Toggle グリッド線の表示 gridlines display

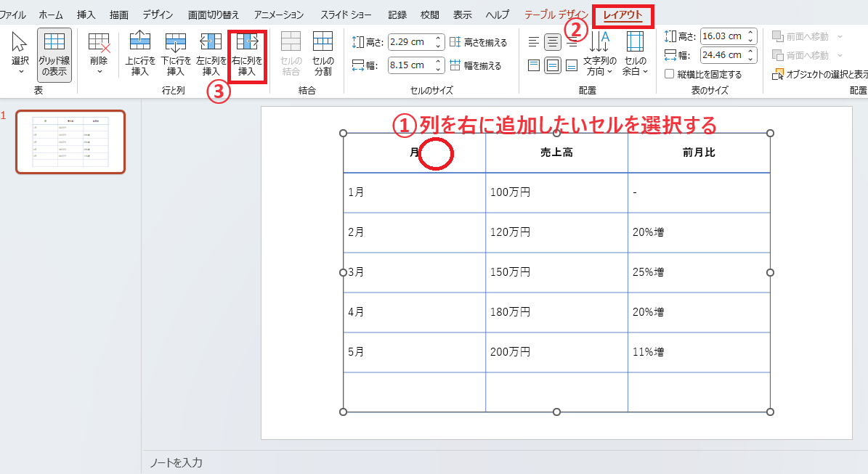click(x=54, y=54)
